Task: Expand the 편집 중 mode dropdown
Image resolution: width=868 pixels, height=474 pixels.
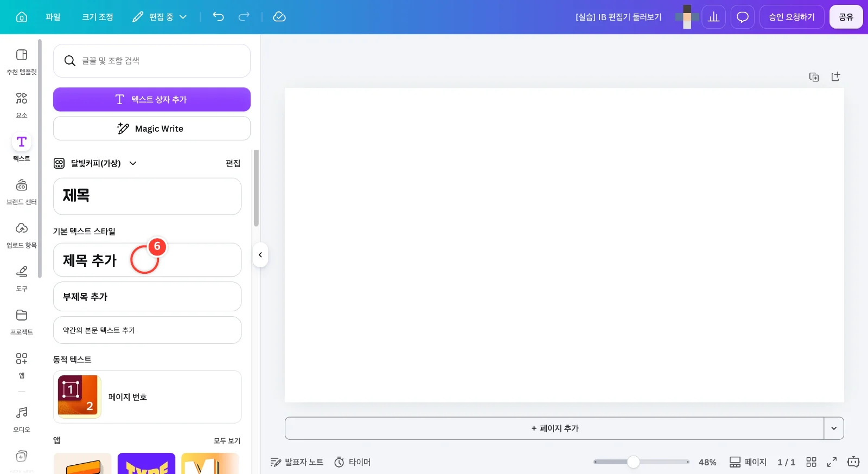Action: click(159, 17)
